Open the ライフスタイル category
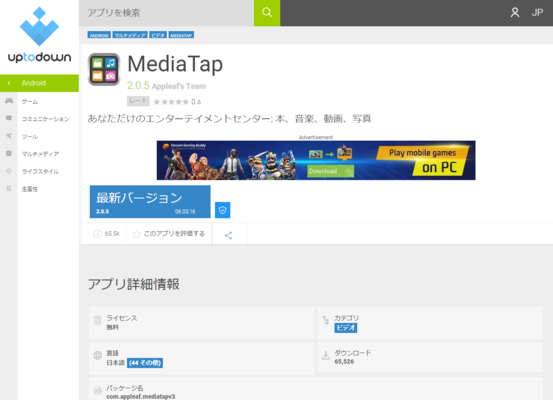The width and height of the screenshot is (553, 400). pos(40,171)
